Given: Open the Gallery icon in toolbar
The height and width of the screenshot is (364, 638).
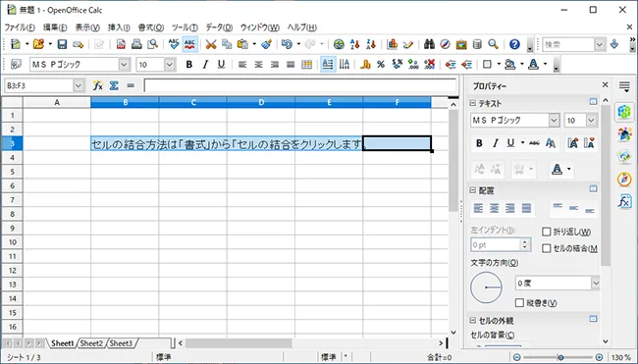Looking at the screenshot, I should tap(461, 44).
